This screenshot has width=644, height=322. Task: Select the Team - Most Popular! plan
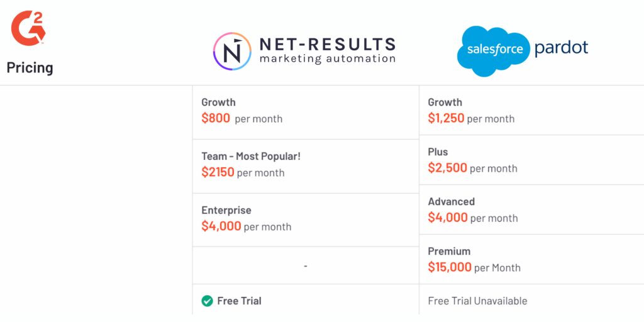point(306,166)
